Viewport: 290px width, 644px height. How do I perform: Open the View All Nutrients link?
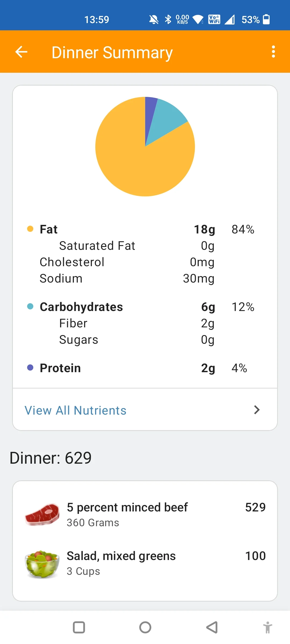coord(75,410)
